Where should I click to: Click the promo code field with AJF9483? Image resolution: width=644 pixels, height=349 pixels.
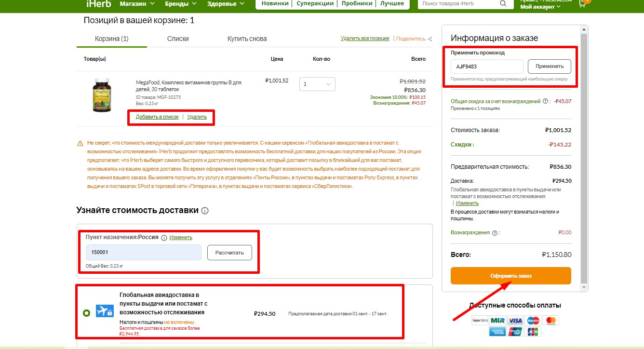click(x=487, y=67)
